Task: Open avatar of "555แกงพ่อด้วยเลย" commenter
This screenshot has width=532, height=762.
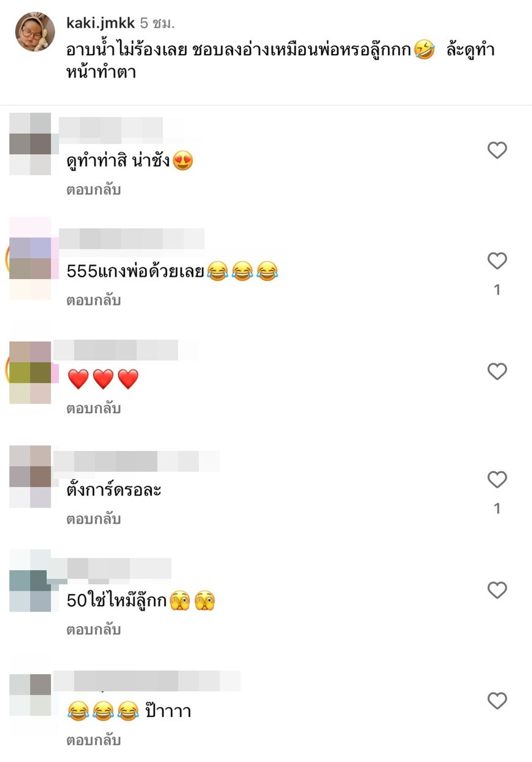Action: [30, 258]
